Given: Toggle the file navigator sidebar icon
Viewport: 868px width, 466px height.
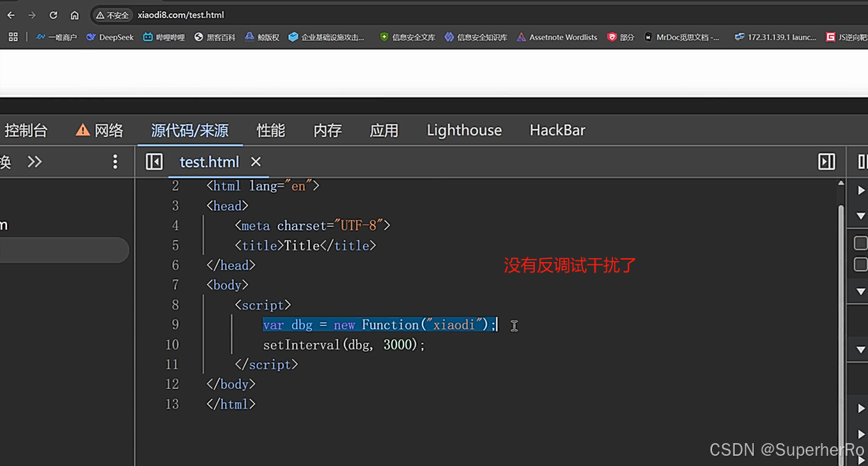Looking at the screenshot, I should tap(154, 161).
